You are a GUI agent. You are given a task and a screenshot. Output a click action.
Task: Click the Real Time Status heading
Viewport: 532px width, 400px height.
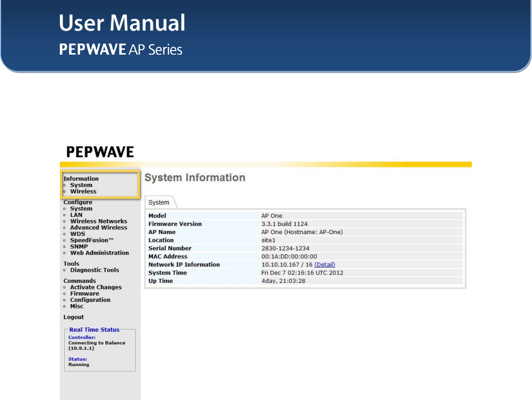(94, 330)
